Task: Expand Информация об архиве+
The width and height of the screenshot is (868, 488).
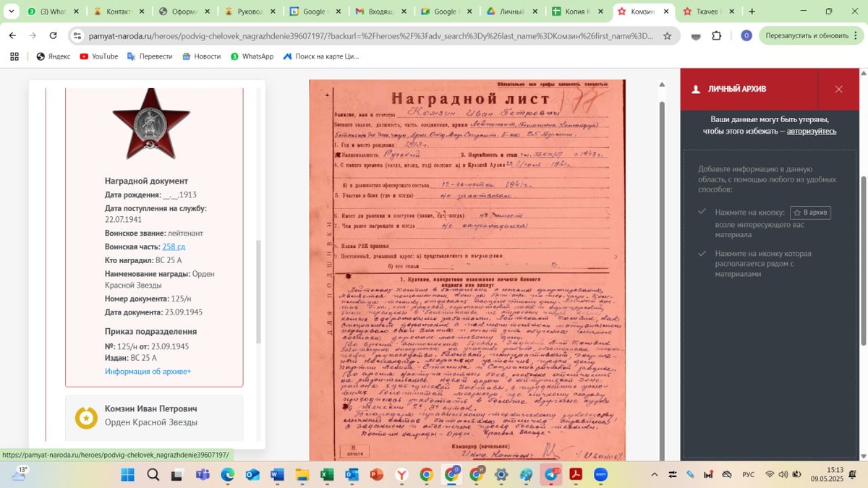Action: click(148, 372)
